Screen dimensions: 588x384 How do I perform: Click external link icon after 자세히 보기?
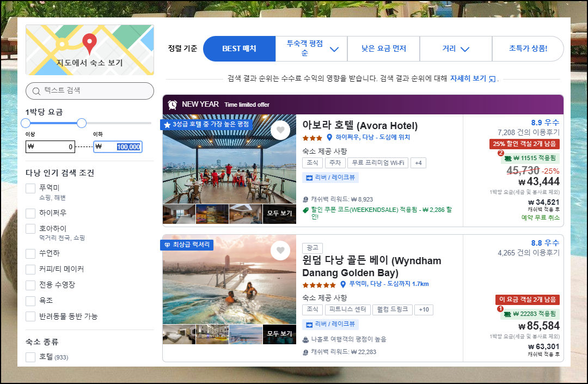492,79
